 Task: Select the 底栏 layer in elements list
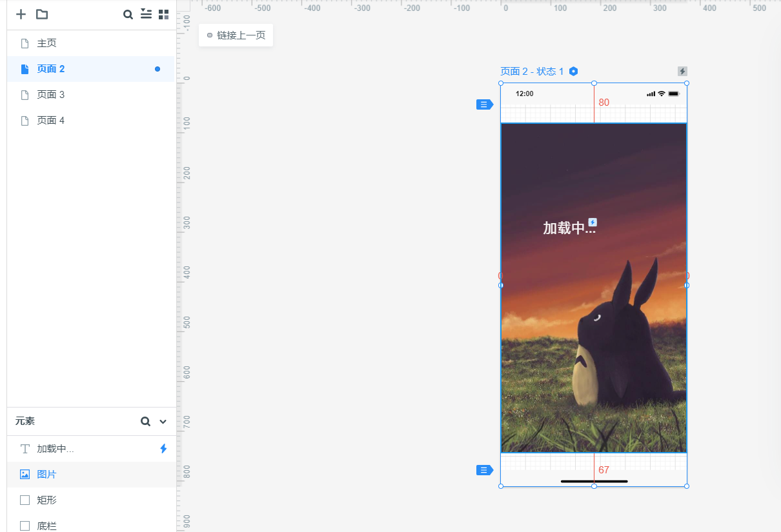(x=91, y=523)
